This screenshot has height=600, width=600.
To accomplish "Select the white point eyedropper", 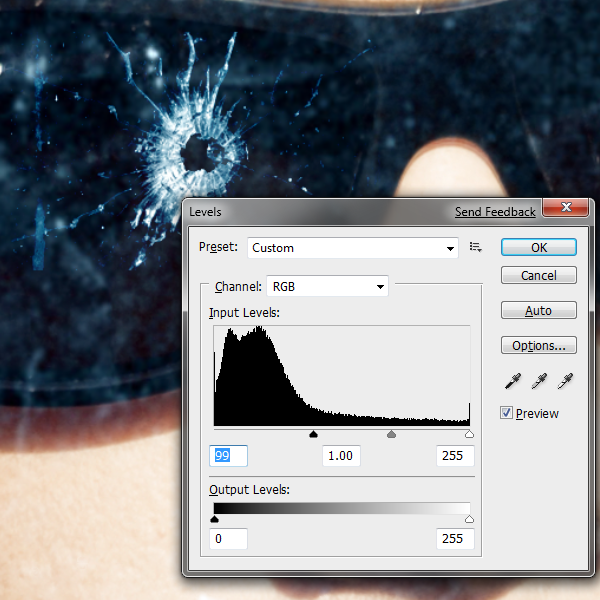I will pos(565,380).
